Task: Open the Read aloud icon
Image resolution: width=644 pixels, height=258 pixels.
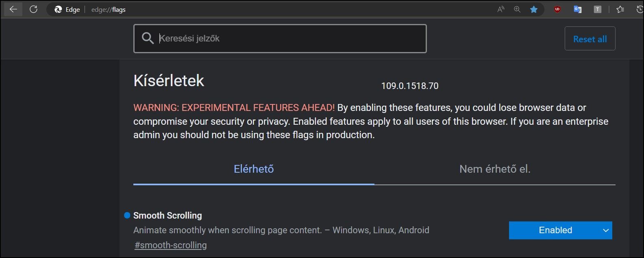Action: pos(500,9)
